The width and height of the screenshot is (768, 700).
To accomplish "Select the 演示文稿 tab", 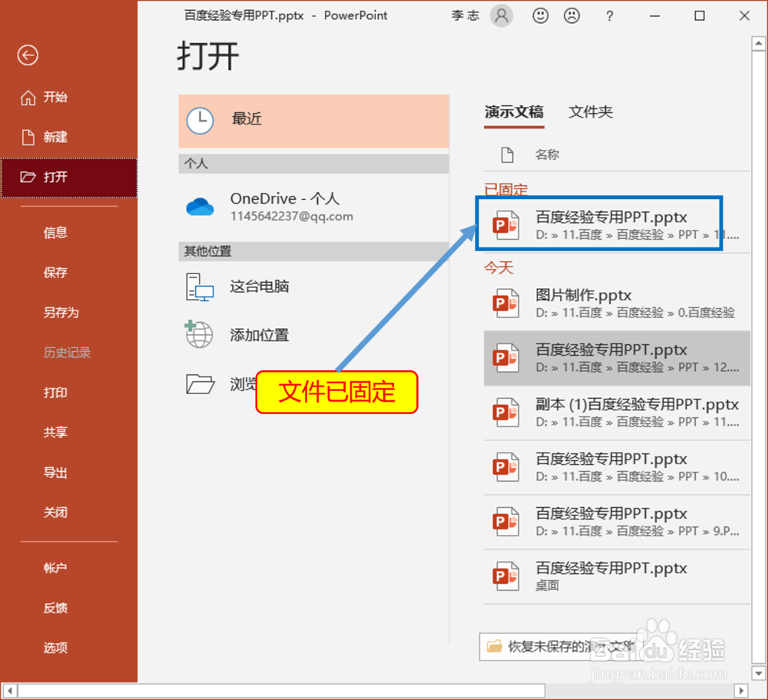I will coord(514,111).
